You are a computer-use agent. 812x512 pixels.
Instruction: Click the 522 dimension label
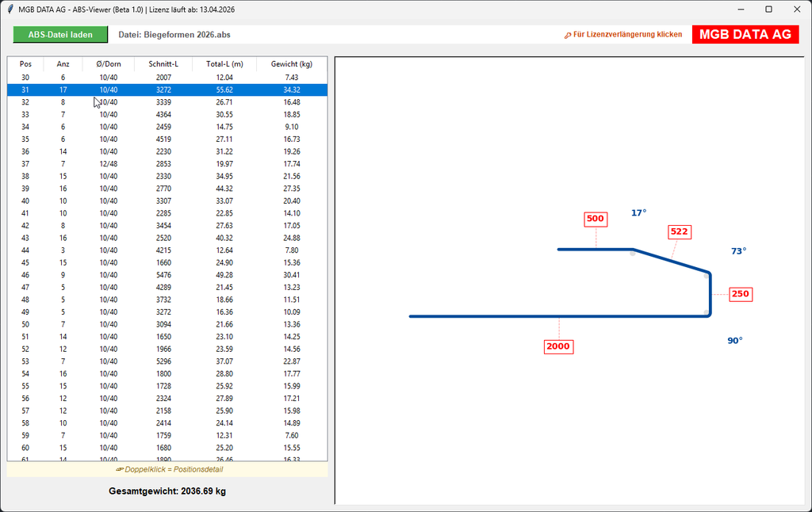click(x=679, y=231)
